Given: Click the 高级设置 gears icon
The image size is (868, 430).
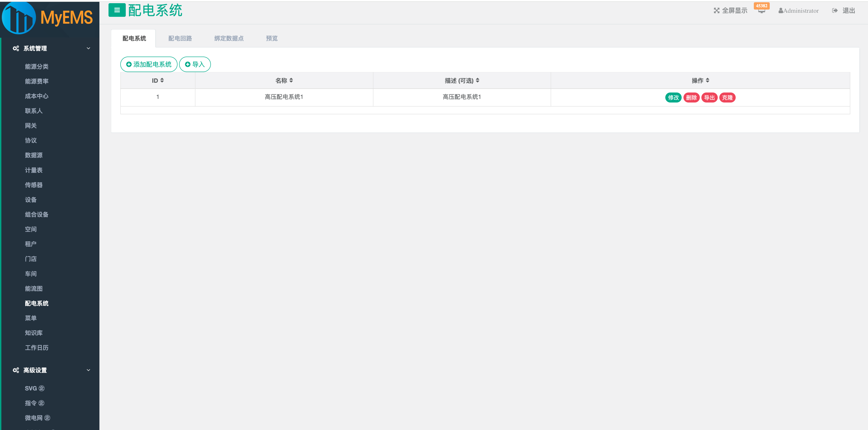Looking at the screenshot, I should click(15, 370).
